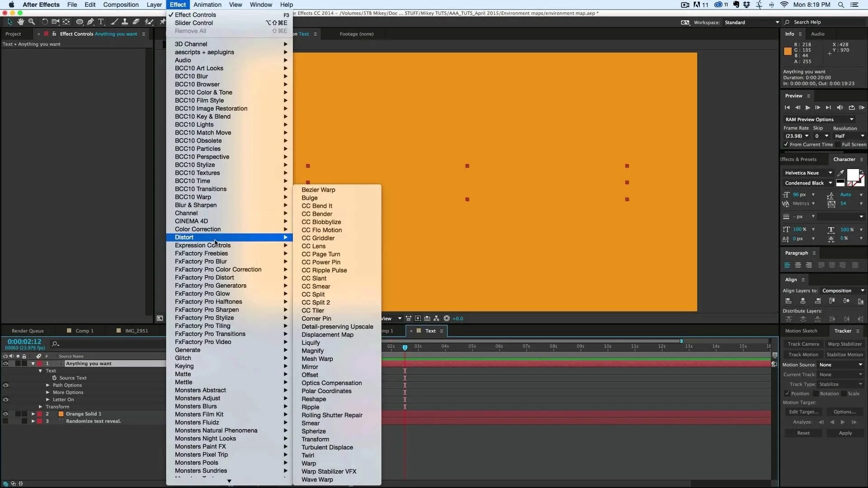Hide the Orange Solid 1 layer

5,414
